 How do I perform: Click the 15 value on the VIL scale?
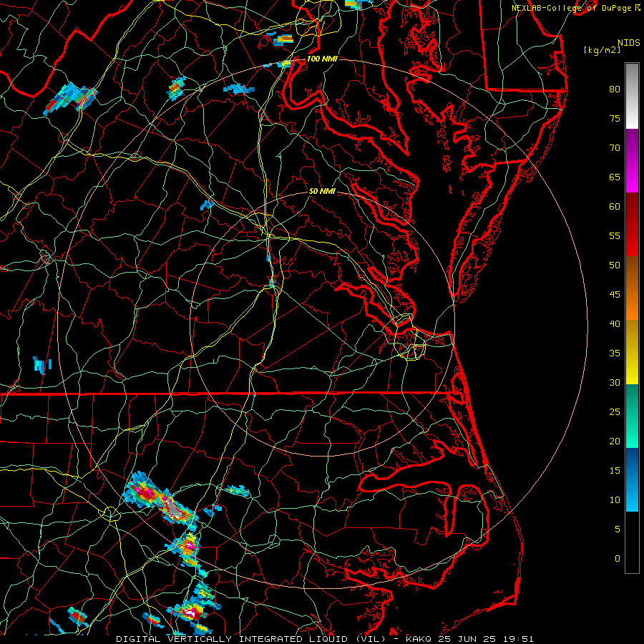tap(615, 471)
